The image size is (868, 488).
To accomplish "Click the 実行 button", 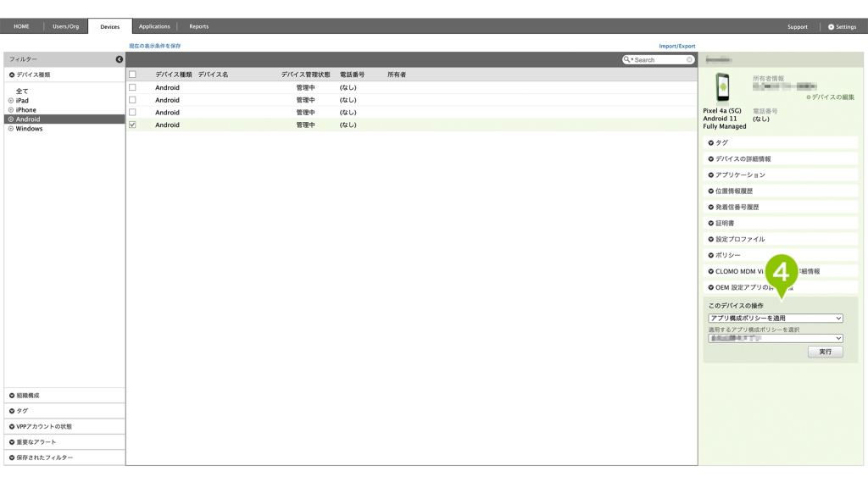I will pyautogui.click(x=826, y=352).
